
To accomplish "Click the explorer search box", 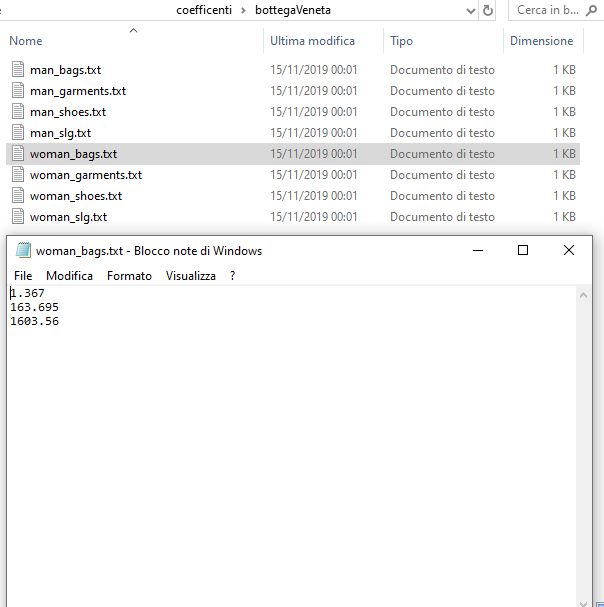I will click(x=550, y=11).
